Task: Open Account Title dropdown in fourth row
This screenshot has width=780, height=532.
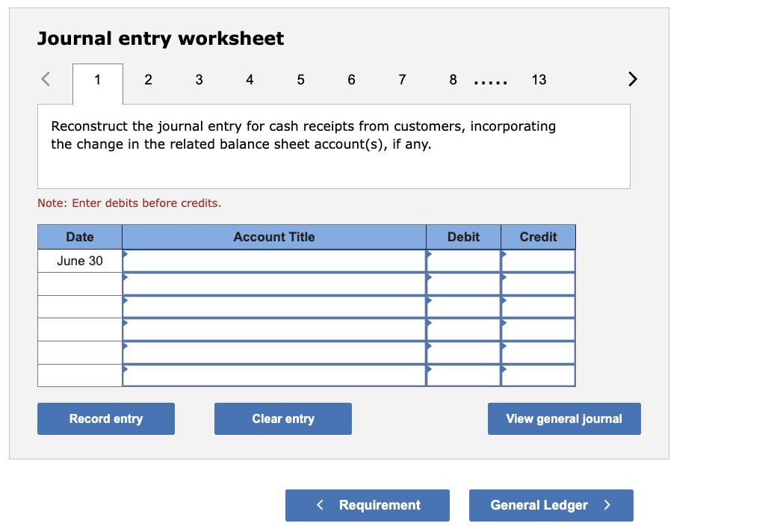Action: click(274, 330)
